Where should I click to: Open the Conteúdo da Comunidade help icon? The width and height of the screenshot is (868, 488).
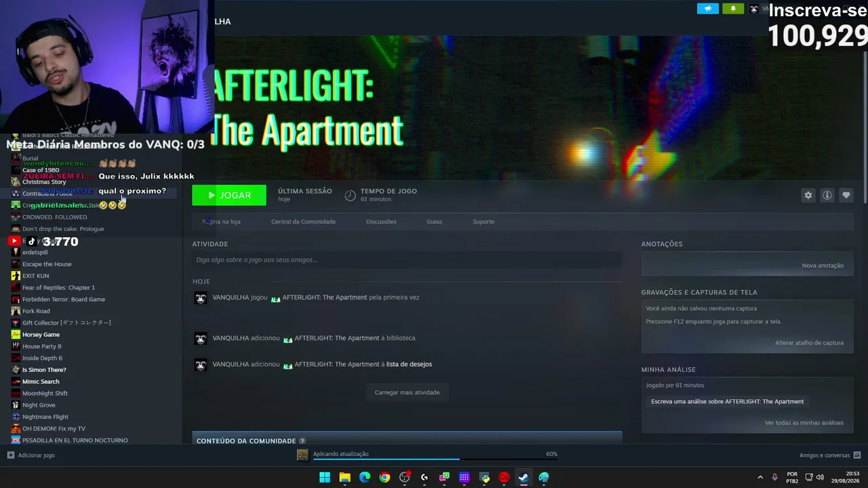(x=302, y=441)
